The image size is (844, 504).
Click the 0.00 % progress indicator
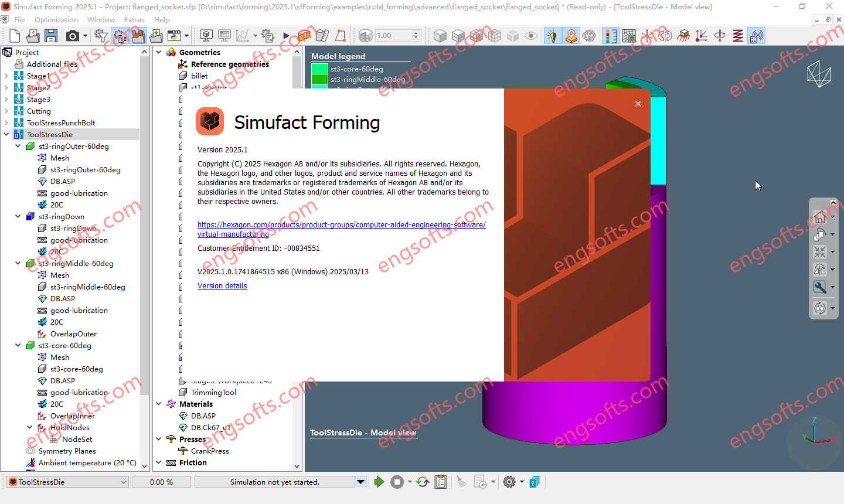[161, 482]
